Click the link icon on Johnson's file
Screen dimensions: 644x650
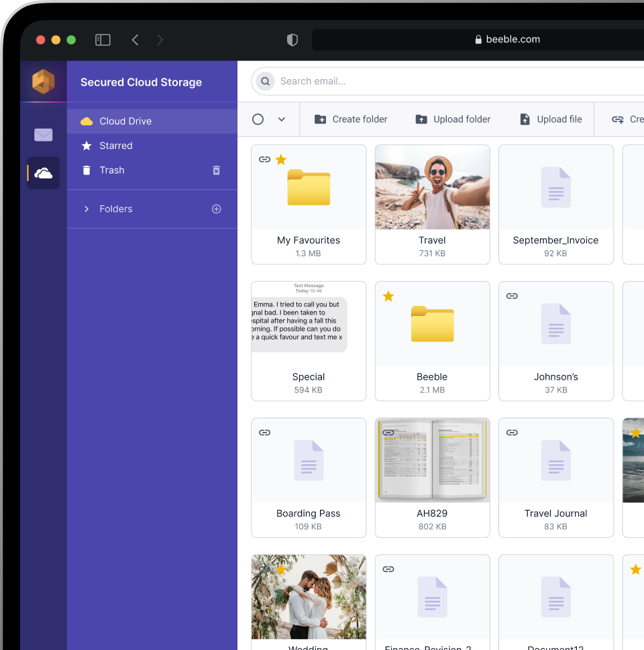pyautogui.click(x=512, y=296)
